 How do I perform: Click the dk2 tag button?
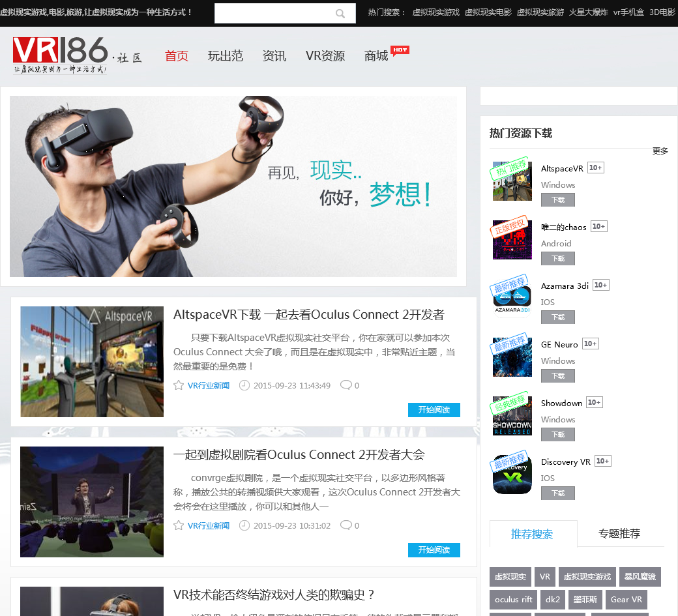coord(553,600)
